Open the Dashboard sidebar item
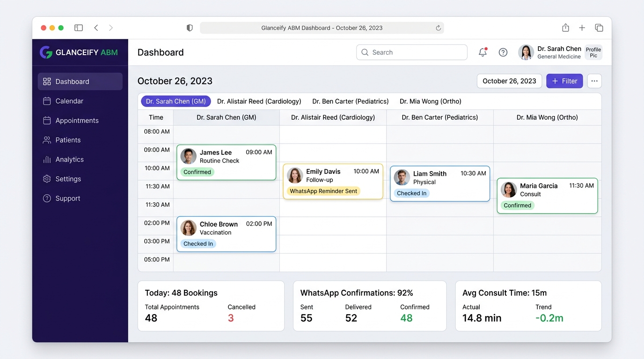The height and width of the screenshot is (359, 644). pyautogui.click(x=80, y=81)
